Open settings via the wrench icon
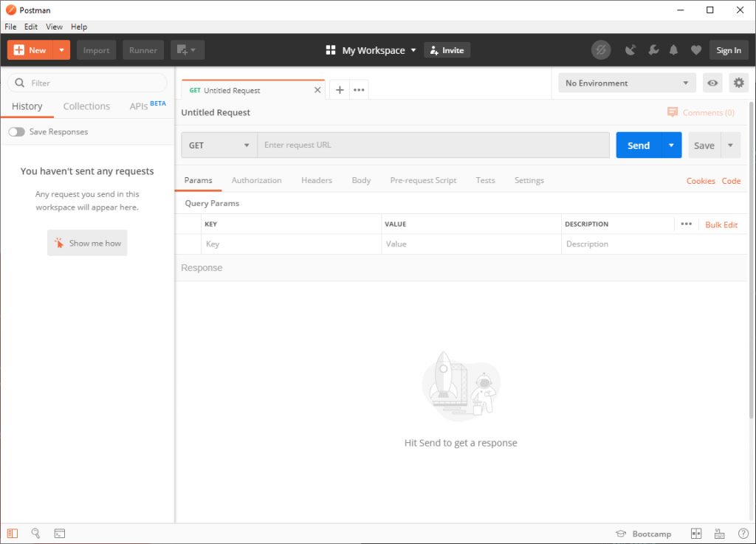 click(653, 50)
